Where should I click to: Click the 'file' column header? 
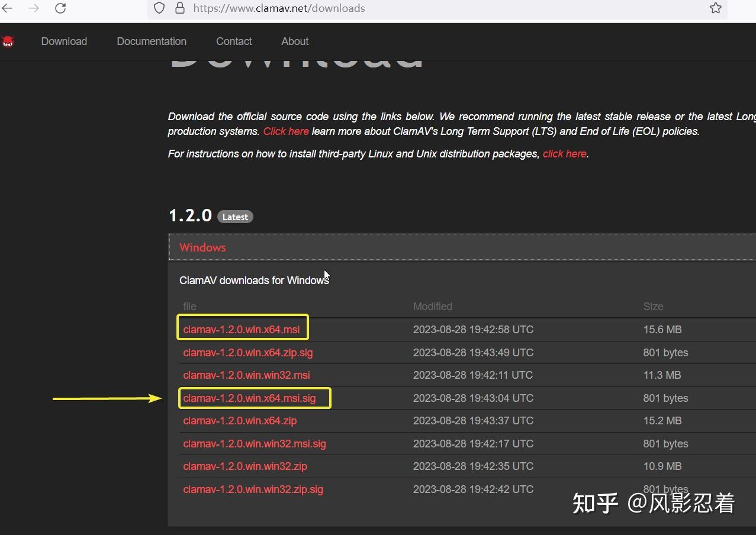[x=189, y=307]
